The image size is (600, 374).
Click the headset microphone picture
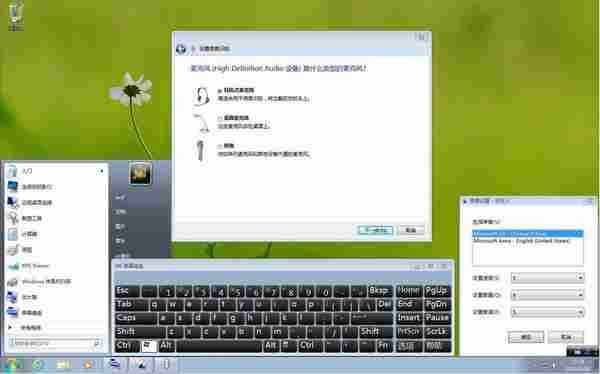(202, 96)
